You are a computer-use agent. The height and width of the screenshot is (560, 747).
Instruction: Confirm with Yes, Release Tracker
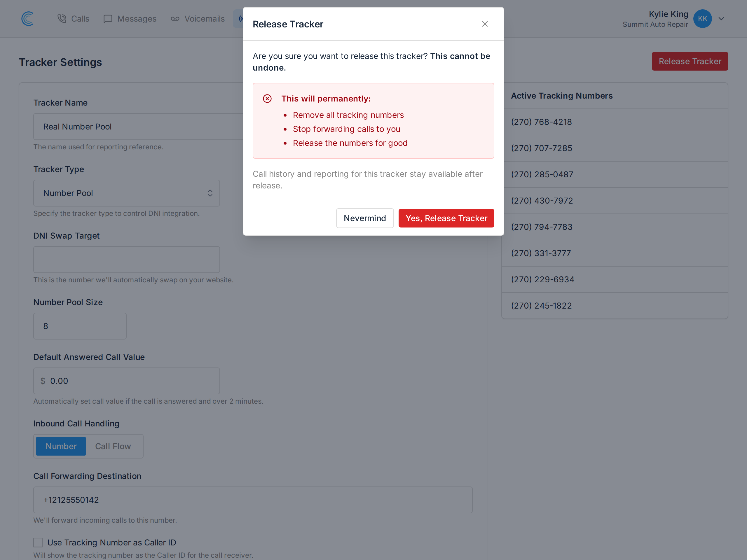tap(446, 218)
